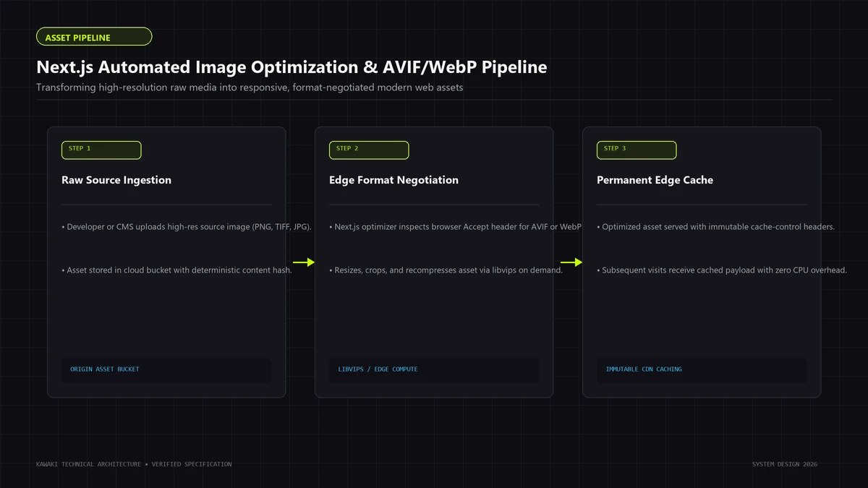Select the 'Permanent Edge Cache' heading
868x488 pixels.
tap(655, 180)
